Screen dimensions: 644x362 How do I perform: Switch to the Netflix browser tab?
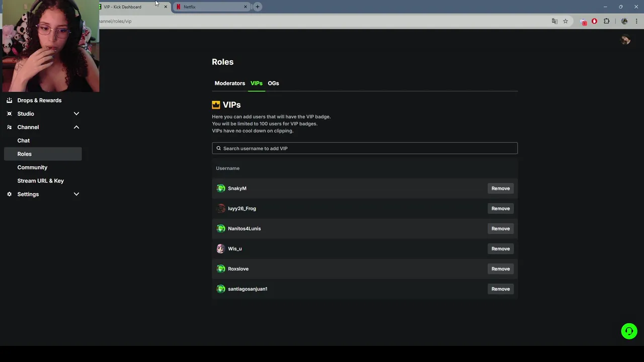(209, 7)
